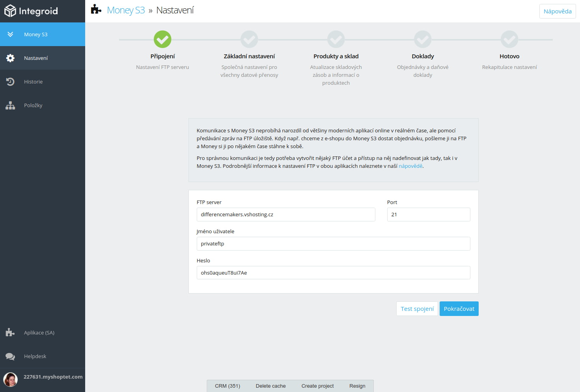The image size is (580, 392).
Task: Click the Test spojení button
Action: [417, 309]
